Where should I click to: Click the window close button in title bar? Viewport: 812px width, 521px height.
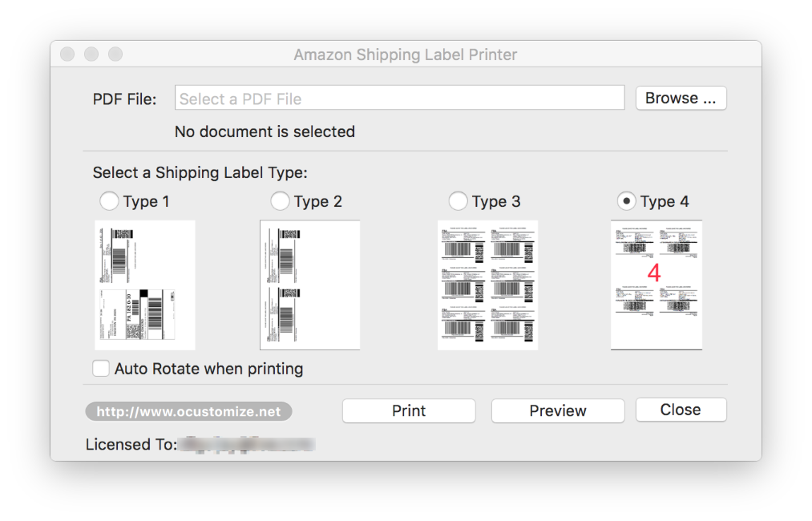[x=67, y=55]
